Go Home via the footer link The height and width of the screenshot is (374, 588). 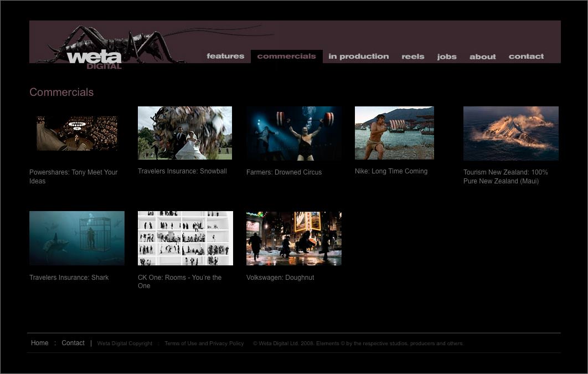pyautogui.click(x=40, y=343)
